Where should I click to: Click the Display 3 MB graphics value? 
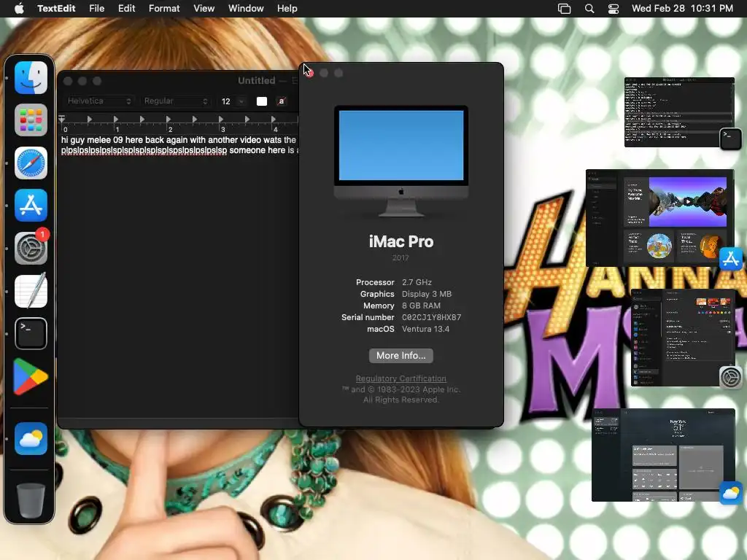click(426, 294)
